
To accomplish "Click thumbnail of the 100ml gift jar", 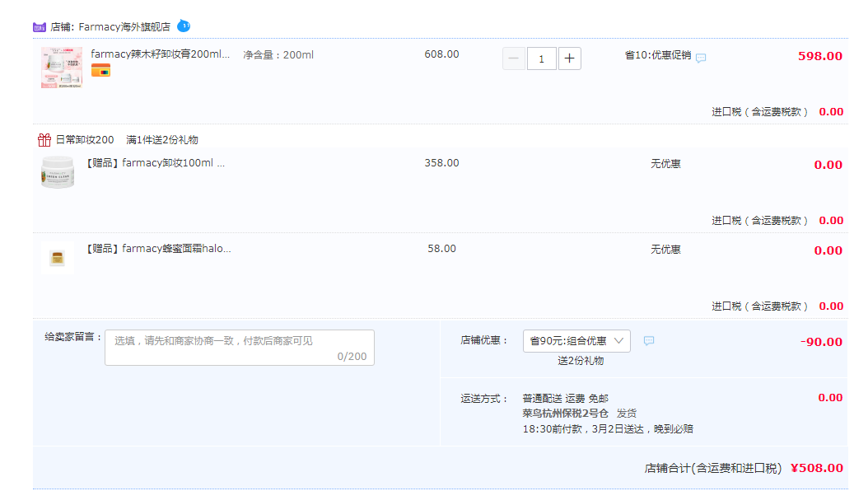I will [58, 172].
